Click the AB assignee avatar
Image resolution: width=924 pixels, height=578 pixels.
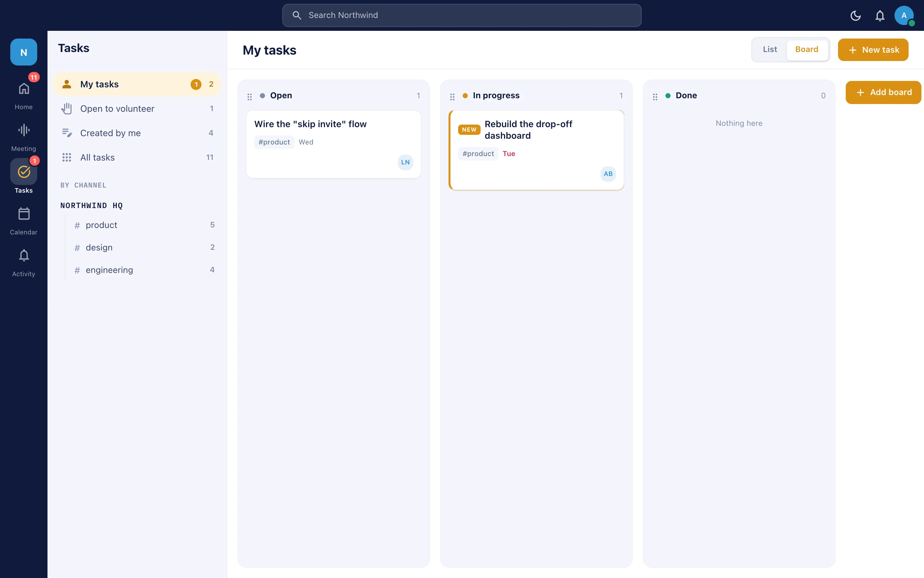(x=608, y=174)
